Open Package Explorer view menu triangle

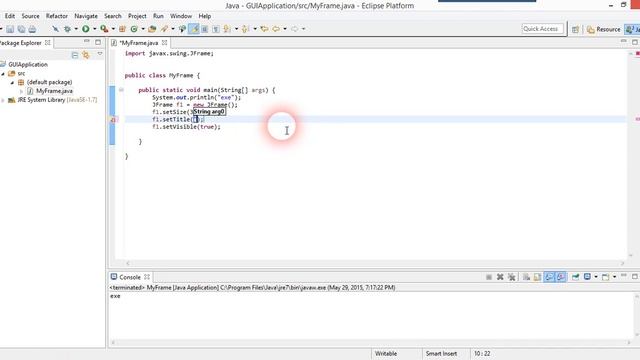click(100, 54)
